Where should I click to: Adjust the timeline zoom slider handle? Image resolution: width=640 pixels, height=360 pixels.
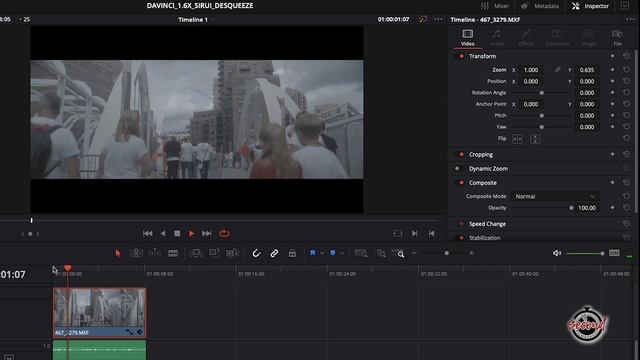coord(447,253)
